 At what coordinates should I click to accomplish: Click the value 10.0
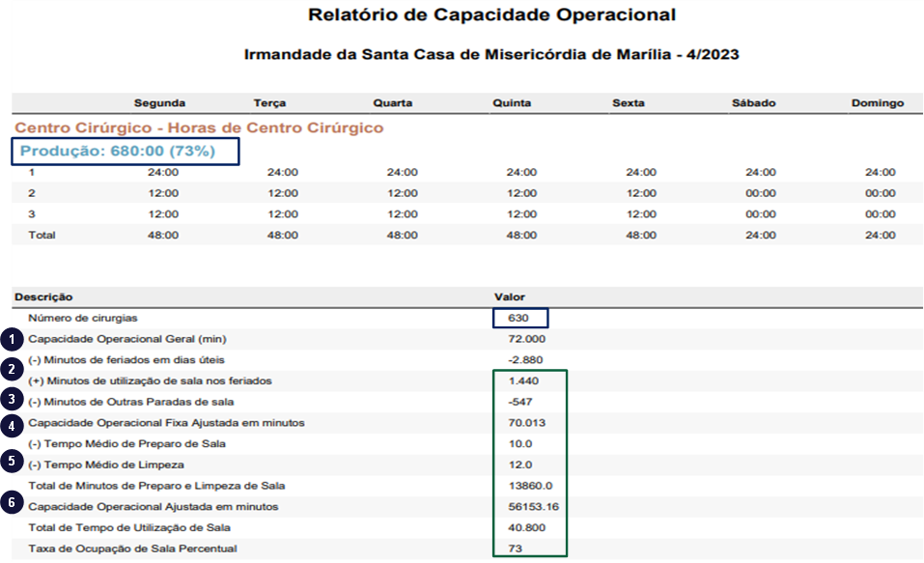point(520,444)
